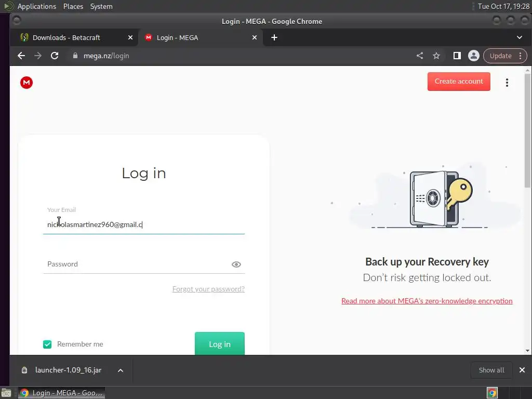Click green Log in button
Viewport: 532px width, 399px height.
pyautogui.click(x=220, y=343)
